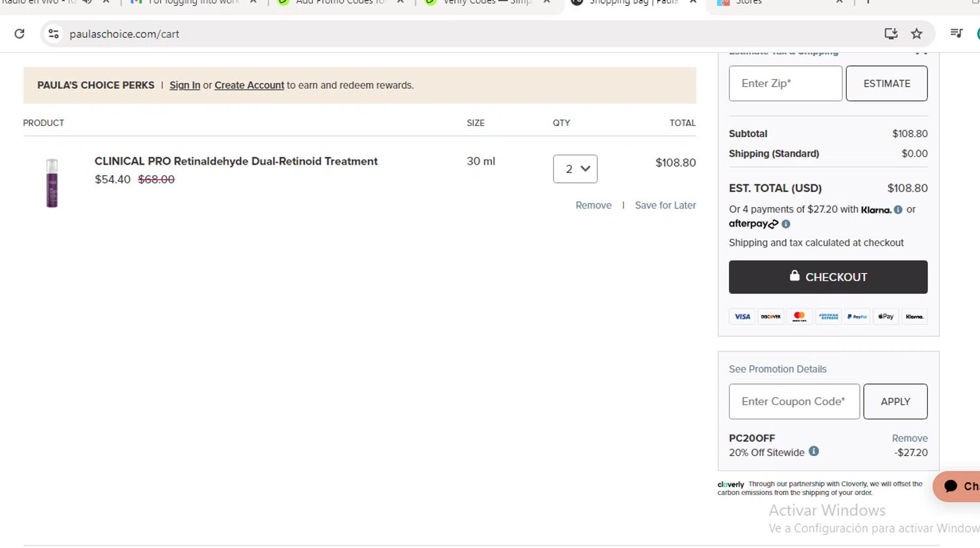Click the Sign In link

coord(185,86)
